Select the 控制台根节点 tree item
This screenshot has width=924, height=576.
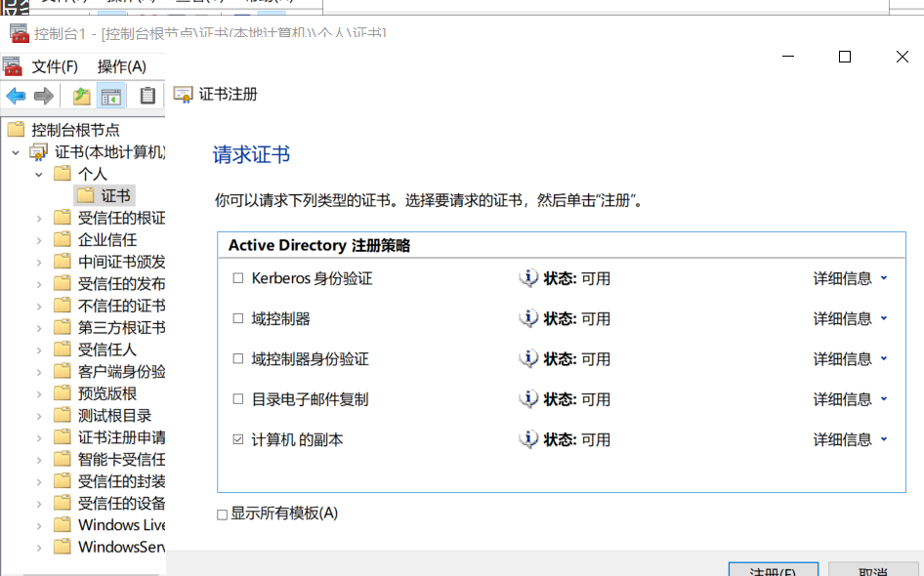[x=75, y=130]
